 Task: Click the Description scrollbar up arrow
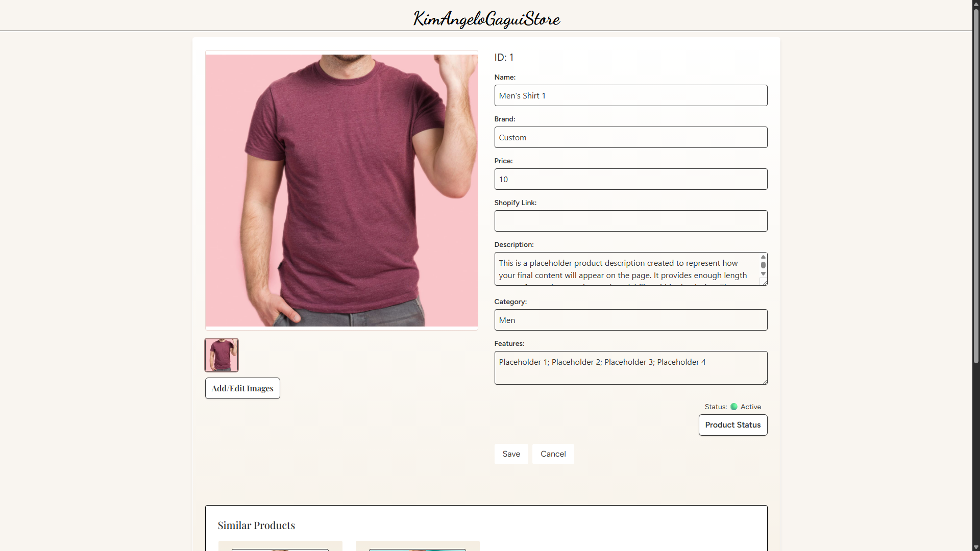click(x=763, y=257)
